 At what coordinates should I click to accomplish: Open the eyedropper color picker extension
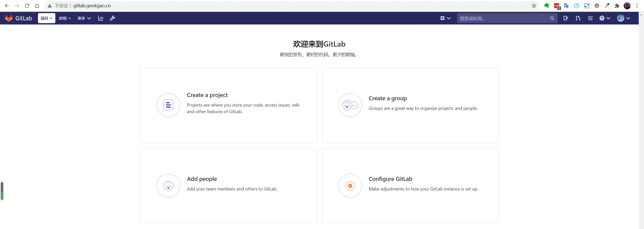[607, 6]
